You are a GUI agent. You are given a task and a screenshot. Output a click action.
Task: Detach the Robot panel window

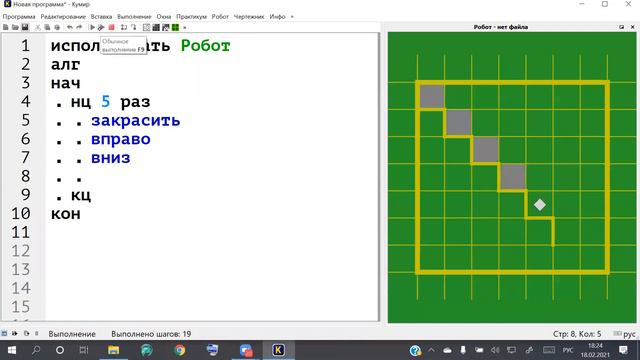point(621,27)
